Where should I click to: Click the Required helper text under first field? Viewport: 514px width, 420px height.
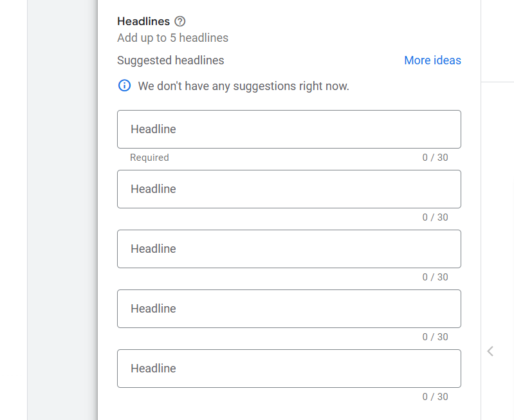(x=149, y=158)
